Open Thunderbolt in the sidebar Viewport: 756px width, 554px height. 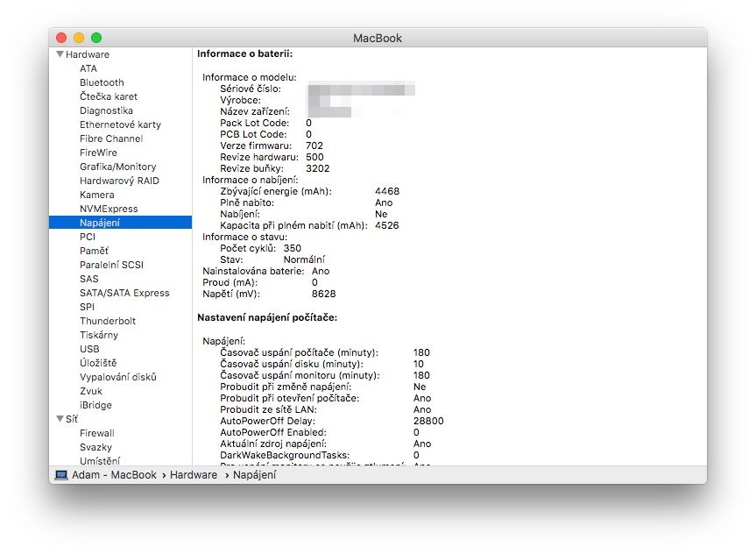coord(108,321)
